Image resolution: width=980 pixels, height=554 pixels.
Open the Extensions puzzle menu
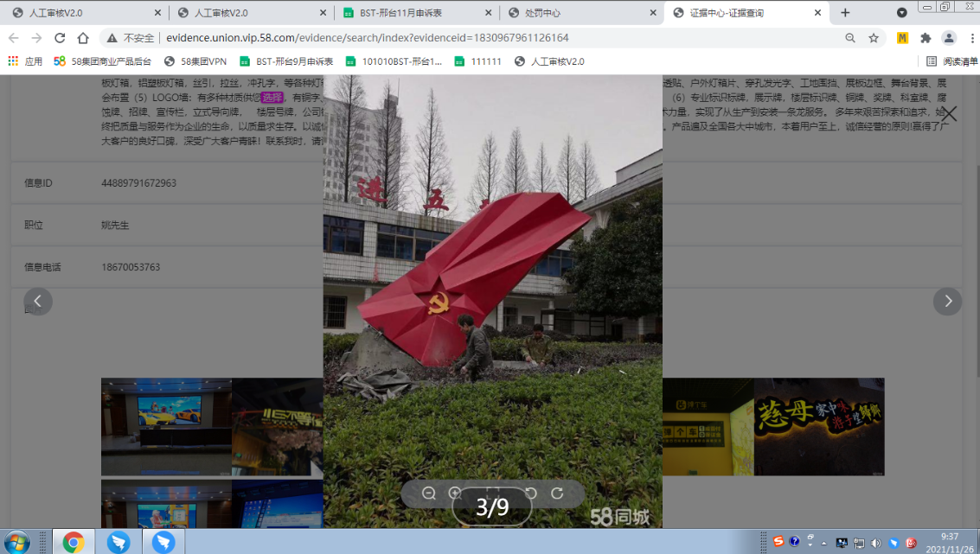(926, 38)
